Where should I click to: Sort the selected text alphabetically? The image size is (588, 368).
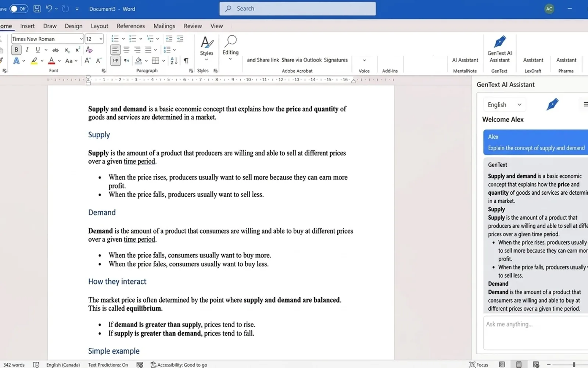click(x=174, y=61)
